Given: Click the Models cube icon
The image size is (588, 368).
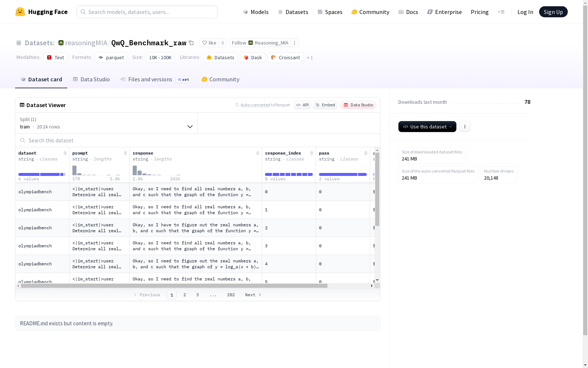Looking at the screenshot, I should [x=245, y=12].
